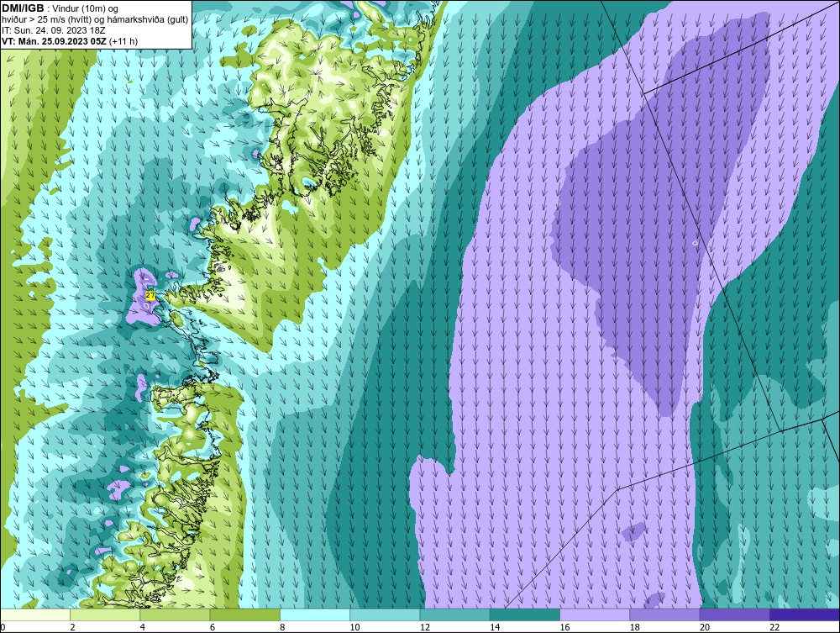The image size is (840, 633).
Task: Click the DMI/IGB title text
Action: pyautogui.click(x=23, y=8)
